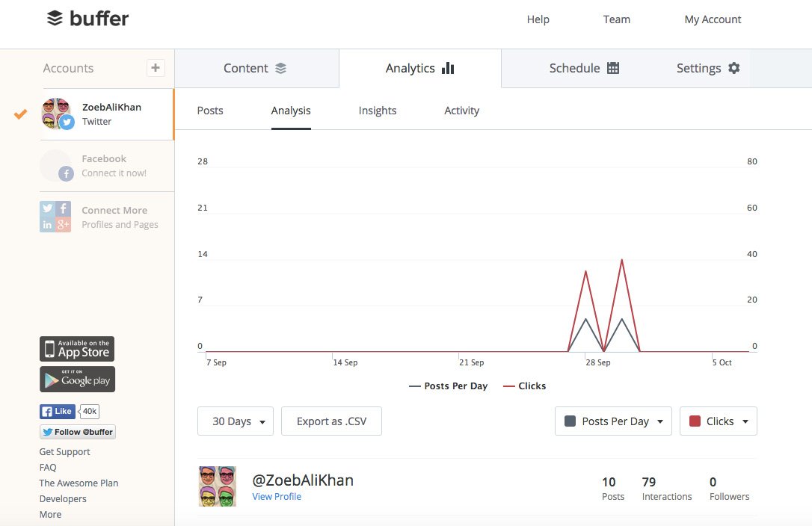The image size is (812, 526).
Task: Switch to the Analytics tab
Action: click(420, 68)
